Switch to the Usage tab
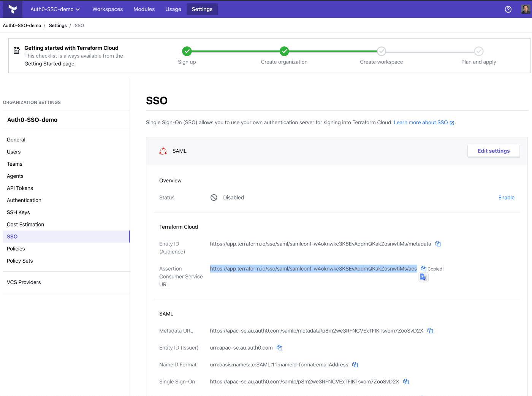The image size is (532, 396). pos(173,9)
